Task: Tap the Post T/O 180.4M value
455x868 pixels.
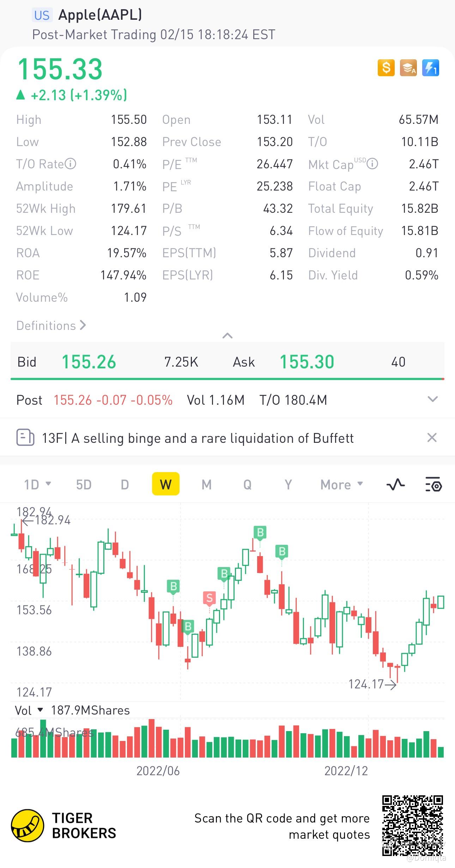Action: [x=293, y=400]
